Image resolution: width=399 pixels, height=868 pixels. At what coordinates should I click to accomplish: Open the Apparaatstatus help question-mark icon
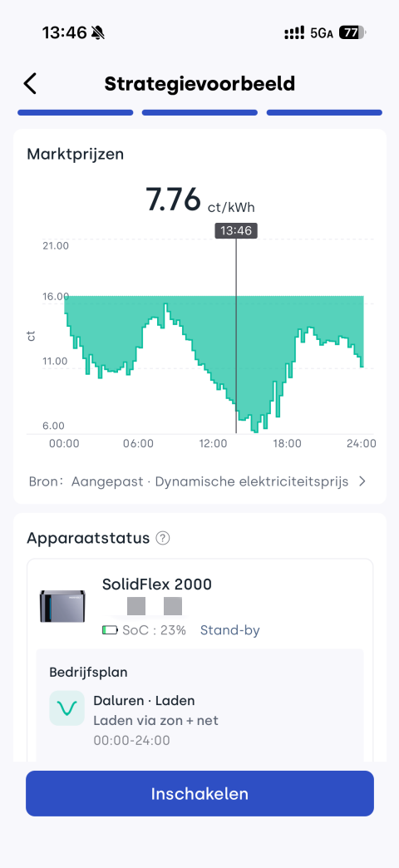162,538
